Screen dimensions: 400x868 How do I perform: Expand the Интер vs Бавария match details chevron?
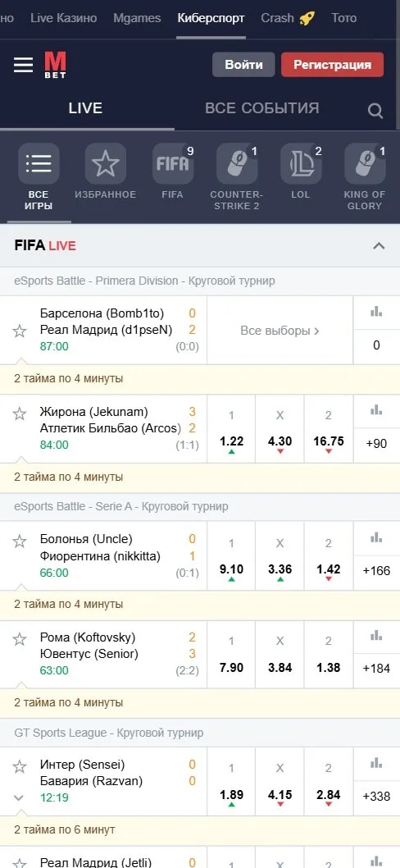click(19, 797)
